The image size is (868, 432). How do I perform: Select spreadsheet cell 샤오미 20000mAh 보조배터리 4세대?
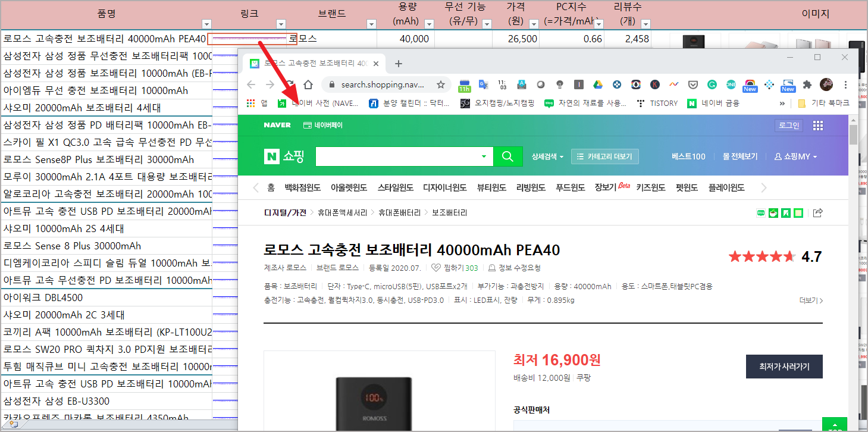pos(106,108)
